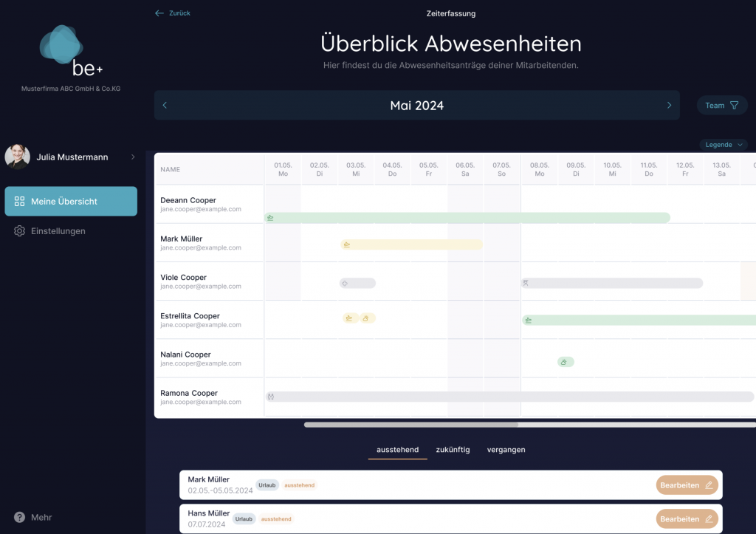Click Julia Mustermann's profile avatar
Image resolution: width=756 pixels, height=534 pixels.
(x=18, y=157)
